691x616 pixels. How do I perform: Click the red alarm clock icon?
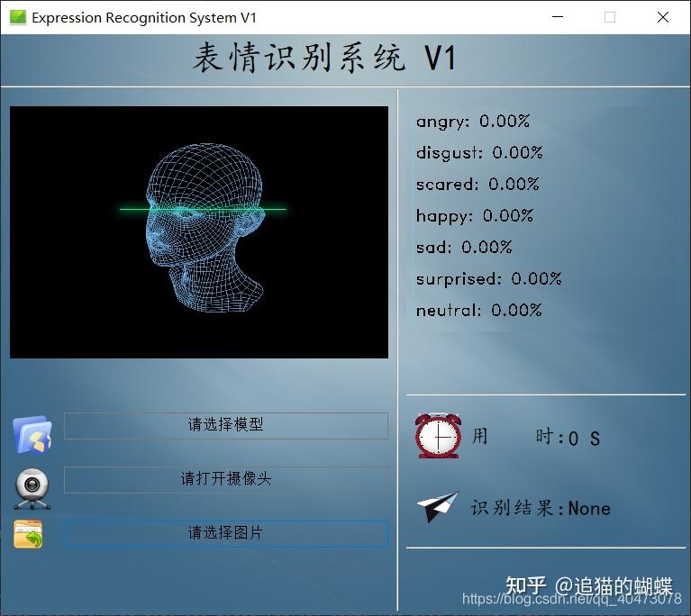[438, 436]
